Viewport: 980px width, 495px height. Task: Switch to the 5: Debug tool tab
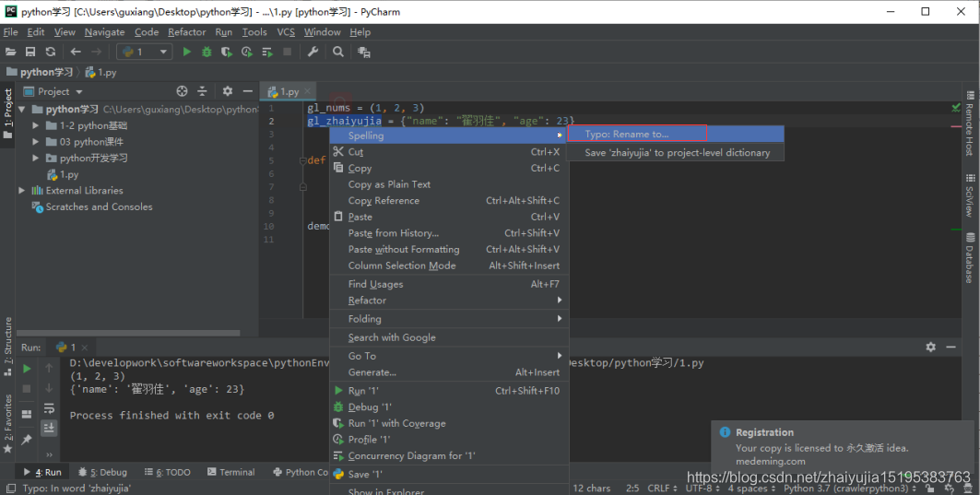click(x=102, y=473)
